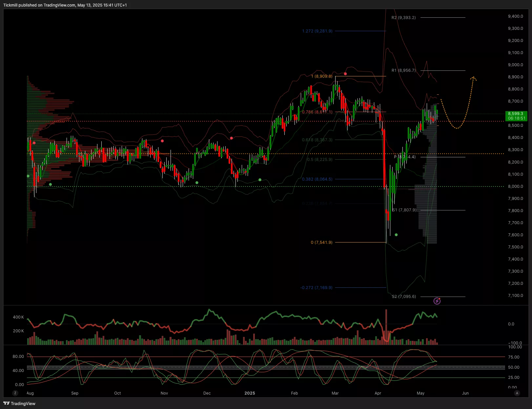Open the TradingView logo link
Image resolution: width=532 pixels, height=409 pixels.
coord(19,403)
